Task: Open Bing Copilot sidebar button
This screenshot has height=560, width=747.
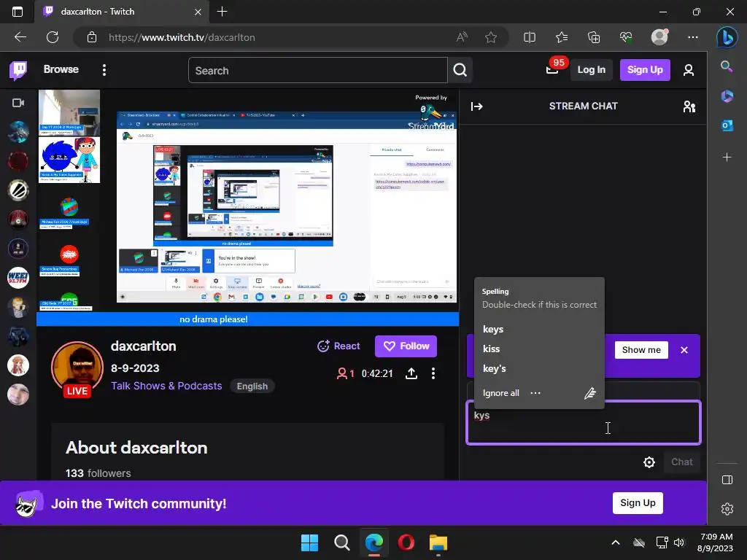Action: pos(727,37)
